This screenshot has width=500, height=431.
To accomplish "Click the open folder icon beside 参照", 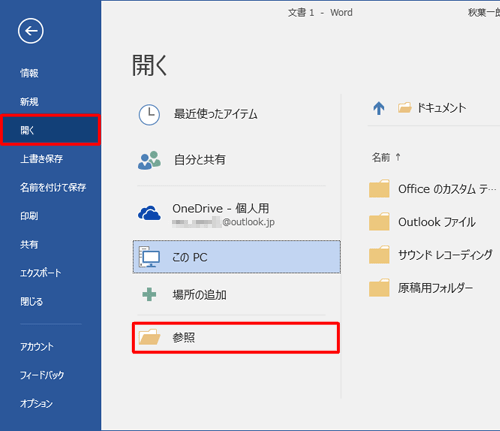I will (149, 337).
